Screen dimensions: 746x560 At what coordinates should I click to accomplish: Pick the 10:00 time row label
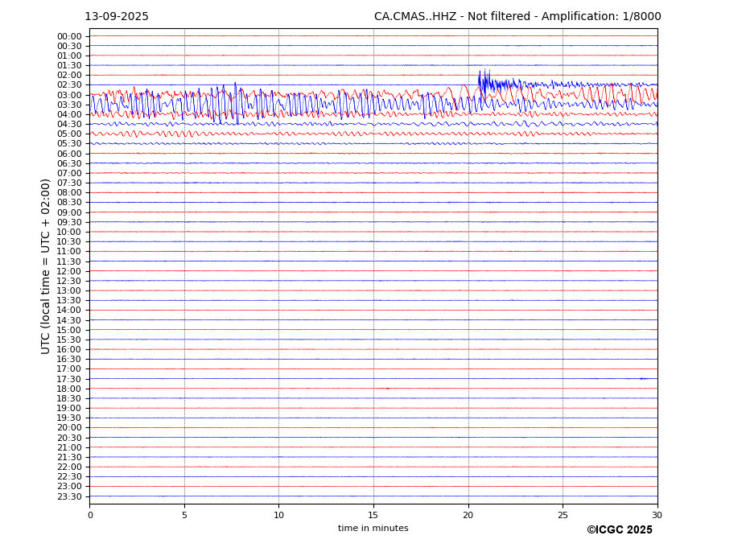click(69, 233)
